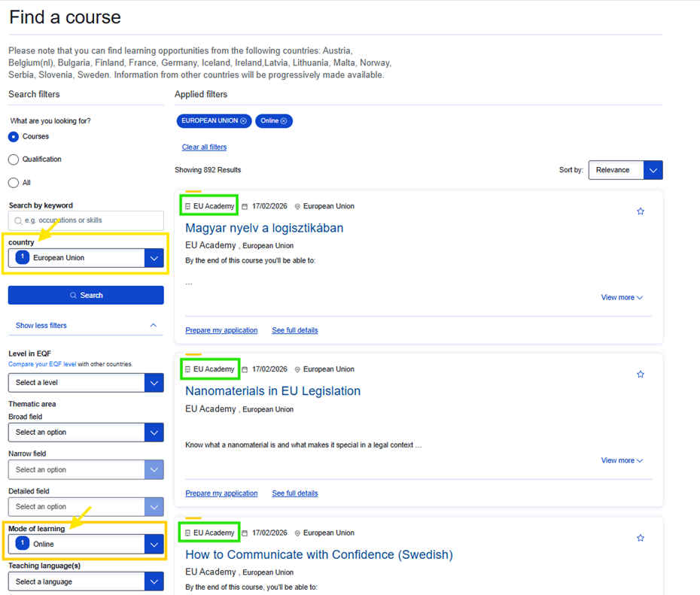Viewport: 700px width, 595px height.
Task: Click location pin on Swedish course card
Action: click(x=297, y=533)
